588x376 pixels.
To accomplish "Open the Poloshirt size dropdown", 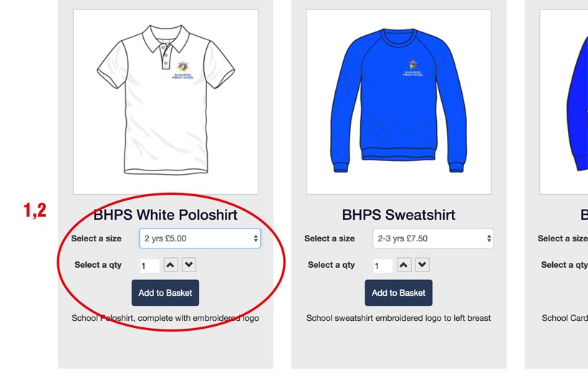I will pyautogui.click(x=200, y=238).
